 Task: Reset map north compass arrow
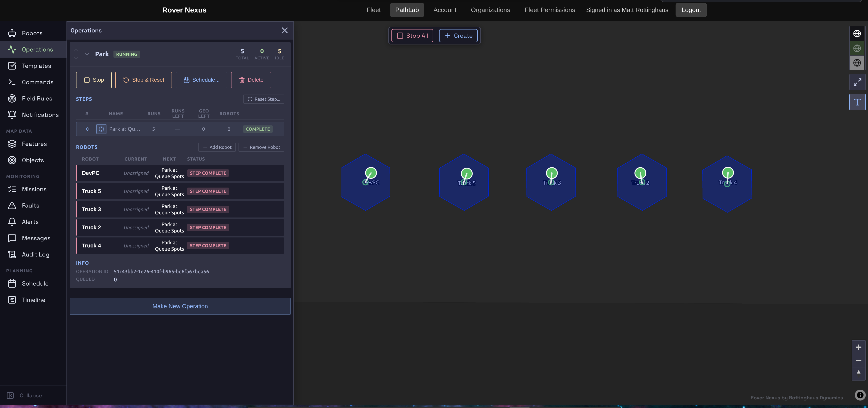858,372
